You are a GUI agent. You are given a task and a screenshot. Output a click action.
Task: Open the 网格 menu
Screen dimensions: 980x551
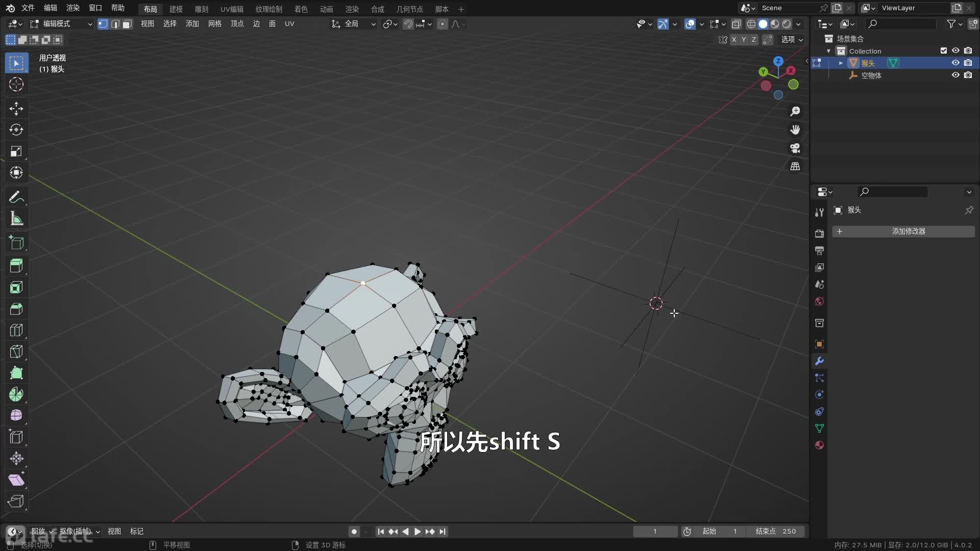tap(214, 23)
